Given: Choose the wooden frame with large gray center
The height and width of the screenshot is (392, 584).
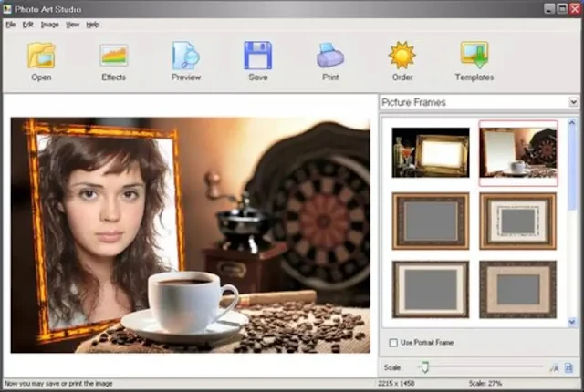Looking at the screenshot, I should pyautogui.click(x=431, y=221).
